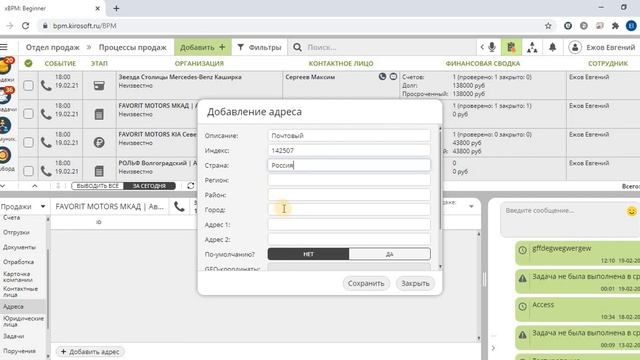Click the stage icon in the FAVORIT MOTORS KIA row
The image size is (640, 360).
click(99, 142)
